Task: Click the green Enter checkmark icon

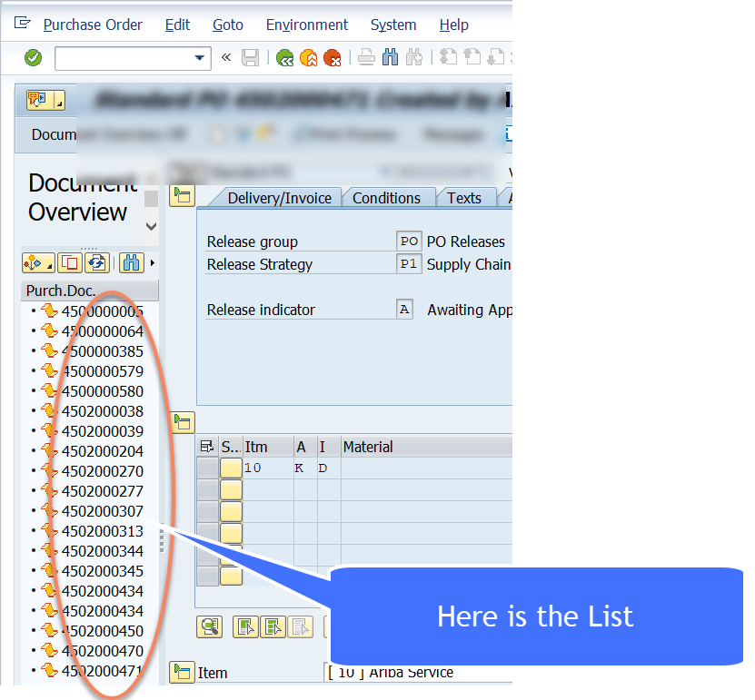Action: coord(33,58)
